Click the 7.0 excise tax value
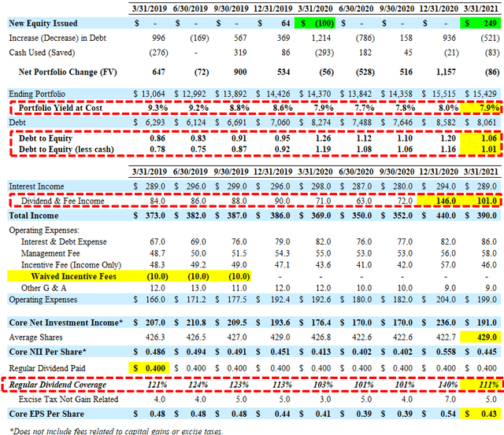 [450, 400]
